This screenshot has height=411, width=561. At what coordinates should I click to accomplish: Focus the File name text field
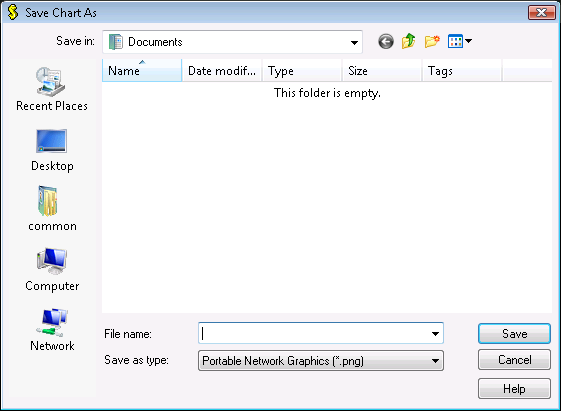pos(315,334)
